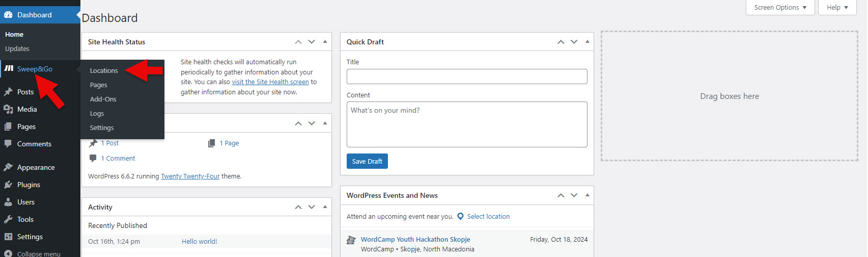Expand the Help dropdown tab
The height and width of the screenshot is (257, 868).
coord(837,8)
